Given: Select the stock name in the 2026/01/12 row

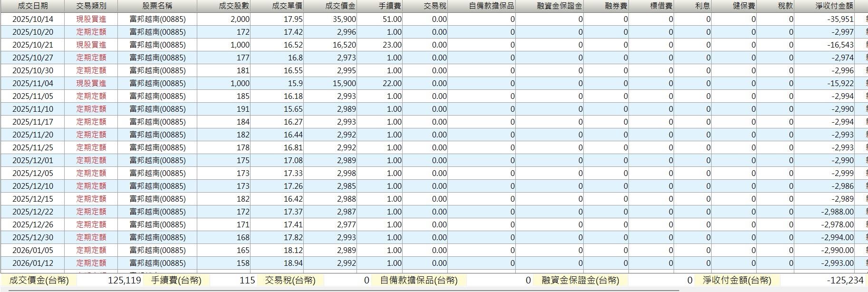Looking at the screenshot, I should 157,263.
